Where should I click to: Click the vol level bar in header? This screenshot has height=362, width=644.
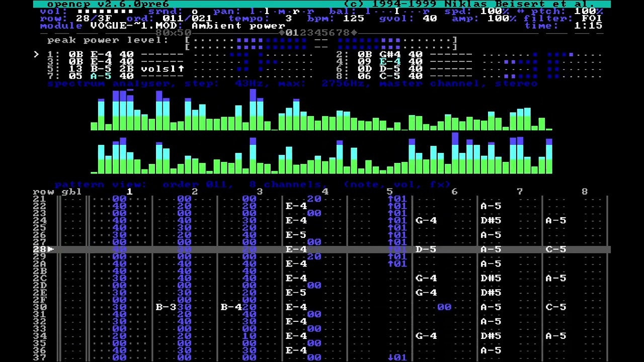[106, 11]
